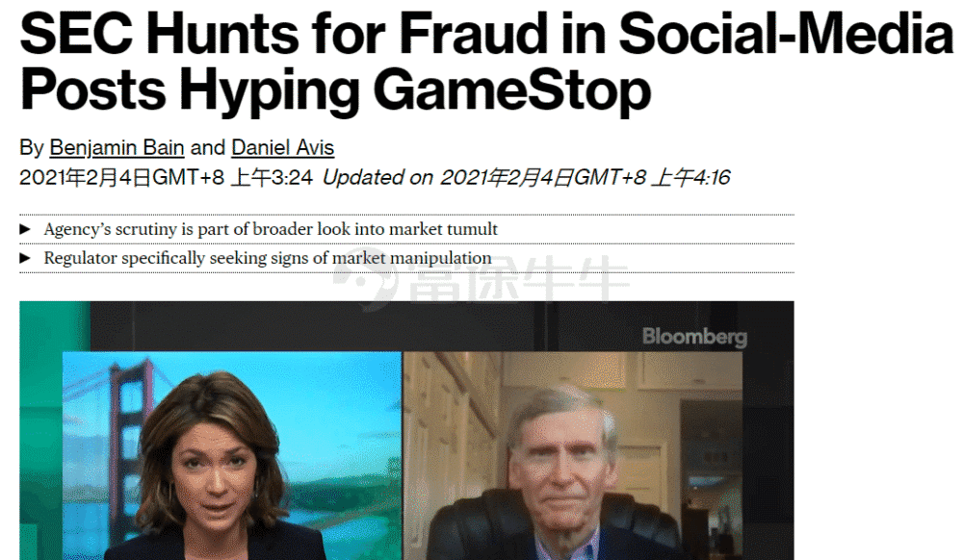Image resolution: width=963 pixels, height=560 pixels.
Task: Click "Social-Media" in the article headline
Action: (785, 35)
